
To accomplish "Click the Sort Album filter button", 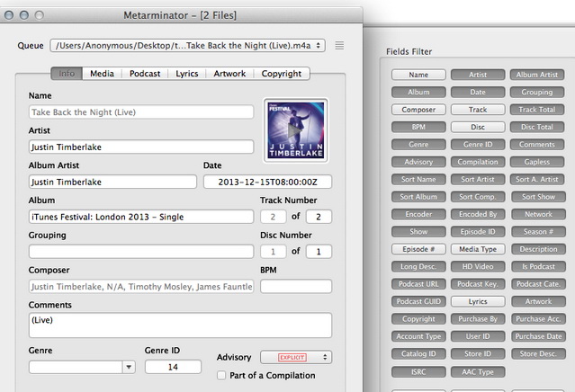I will tap(418, 197).
